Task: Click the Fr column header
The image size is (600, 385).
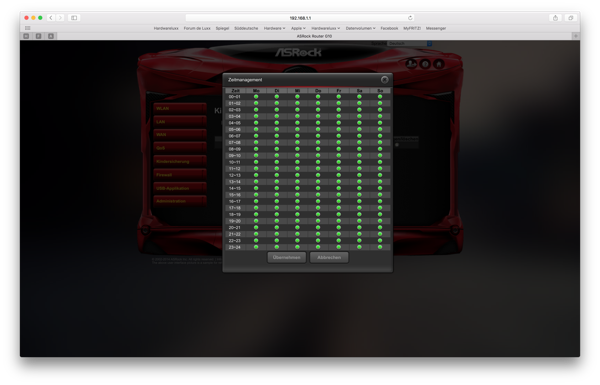Action: [x=339, y=91]
